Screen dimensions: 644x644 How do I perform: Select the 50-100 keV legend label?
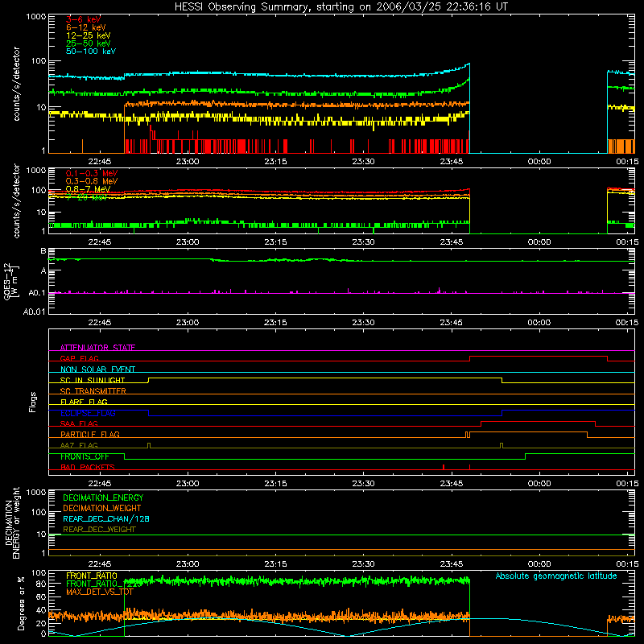pyautogui.click(x=91, y=52)
